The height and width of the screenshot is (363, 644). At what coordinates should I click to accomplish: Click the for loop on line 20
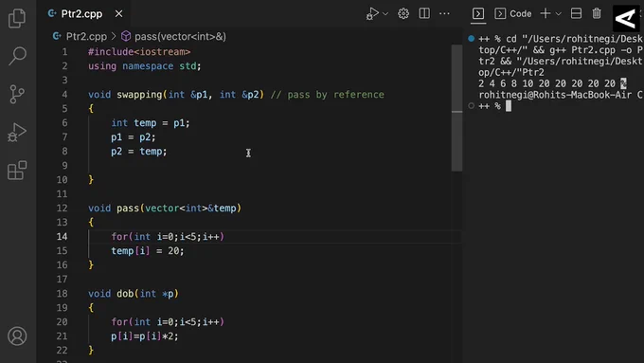pyautogui.click(x=168, y=322)
